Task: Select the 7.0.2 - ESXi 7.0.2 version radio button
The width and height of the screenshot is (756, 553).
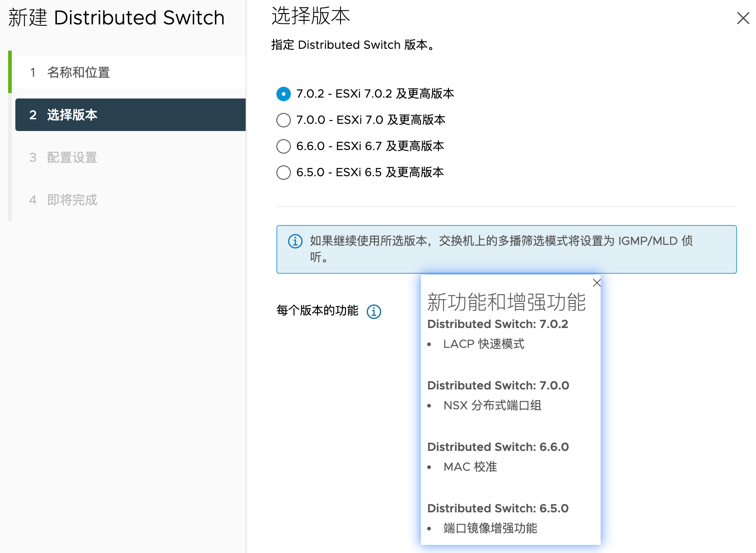Action: click(x=283, y=94)
